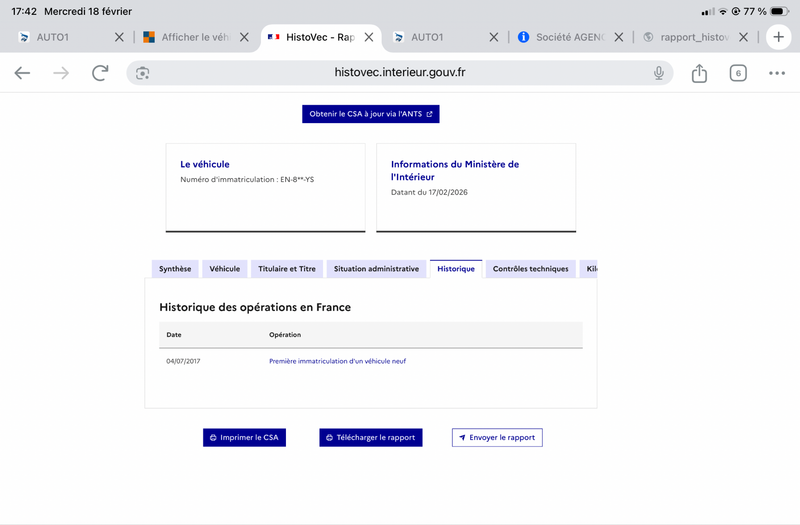Screen dimensions: 800x525
Task: Open the Synthèse tab
Action: click(175, 269)
